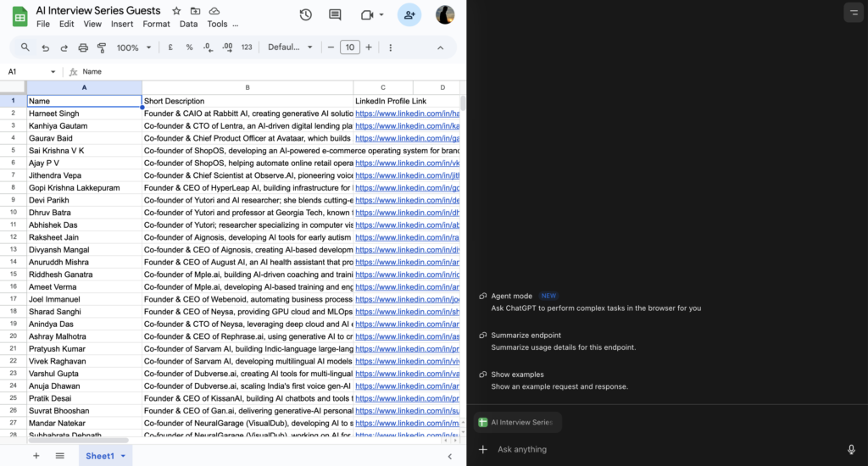Viewport: 868px width, 466px height.
Task: Toggle the ChatGPT sidebar menu button
Action: pyautogui.click(x=853, y=12)
